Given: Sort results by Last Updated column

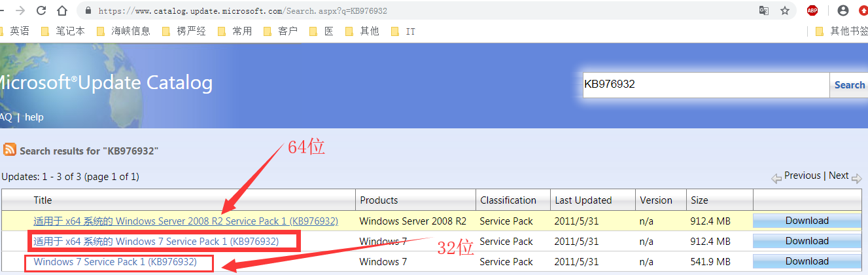Looking at the screenshot, I should [x=583, y=200].
